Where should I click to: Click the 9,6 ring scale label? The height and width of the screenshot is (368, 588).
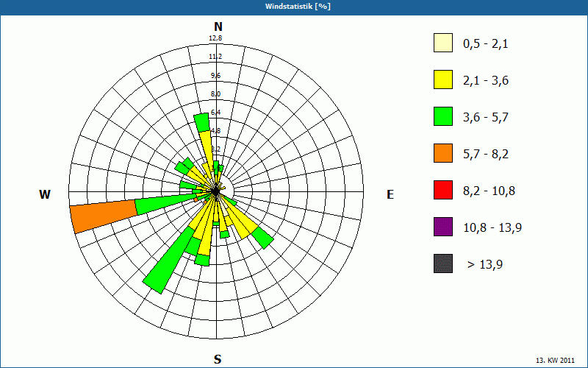(x=215, y=76)
